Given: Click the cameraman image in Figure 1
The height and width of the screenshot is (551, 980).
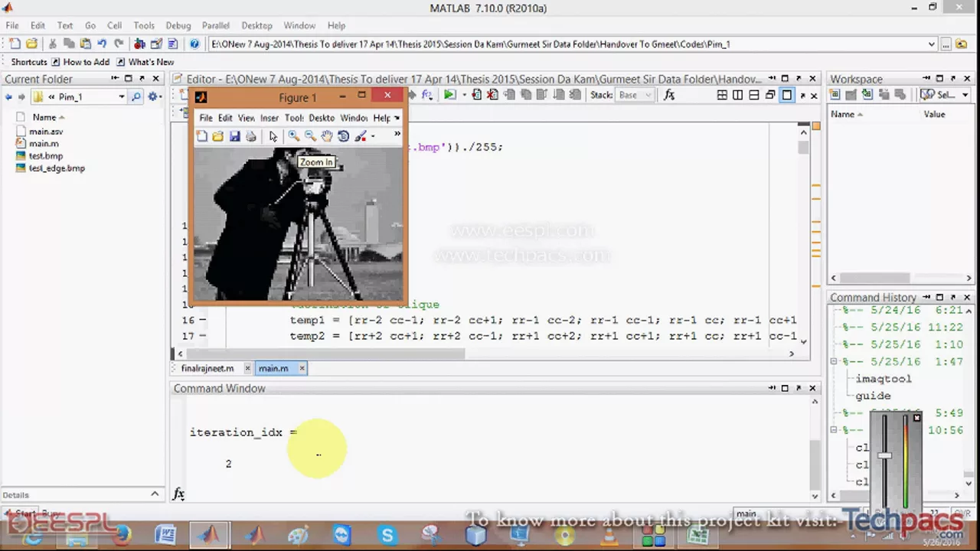Looking at the screenshot, I should click(298, 223).
